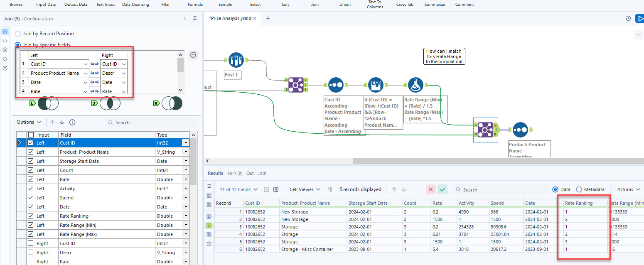The height and width of the screenshot is (265, 644).
Task: Run the workflow with the blue play button
Action: pos(640,18)
